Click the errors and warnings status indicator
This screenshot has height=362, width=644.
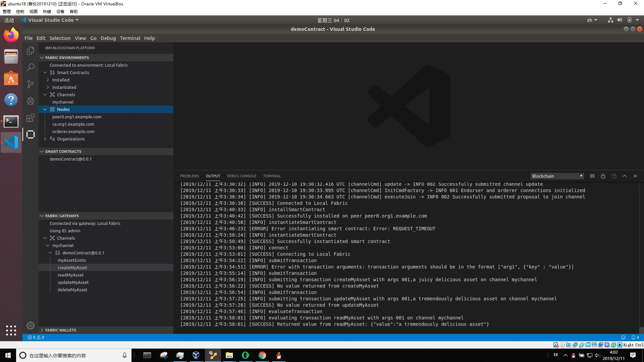coord(35,337)
